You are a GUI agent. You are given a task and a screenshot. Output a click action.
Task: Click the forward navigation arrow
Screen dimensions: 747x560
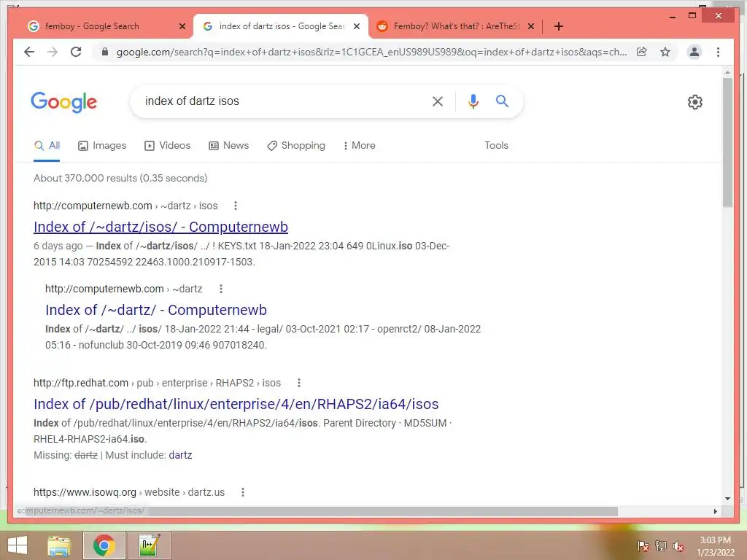tap(53, 52)
